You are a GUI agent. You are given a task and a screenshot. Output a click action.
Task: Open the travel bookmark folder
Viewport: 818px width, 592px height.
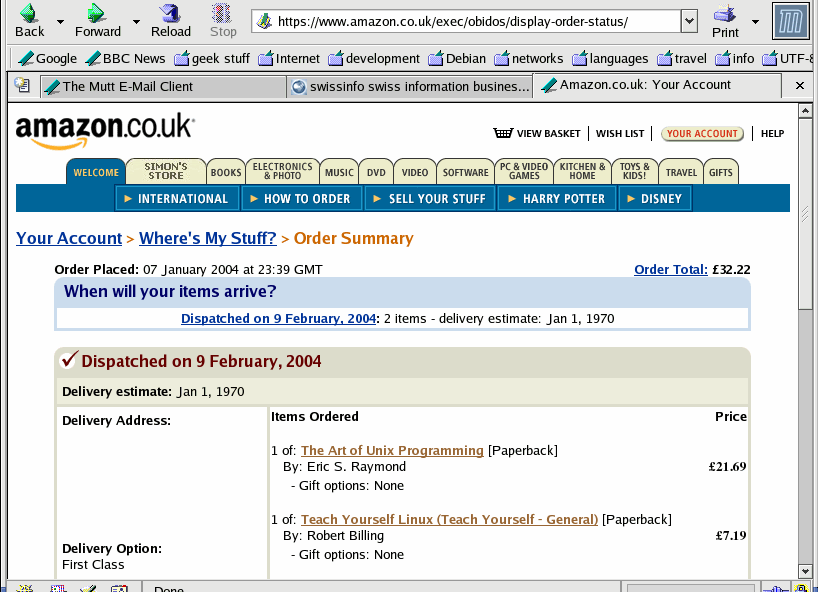[x=682, y=58]
